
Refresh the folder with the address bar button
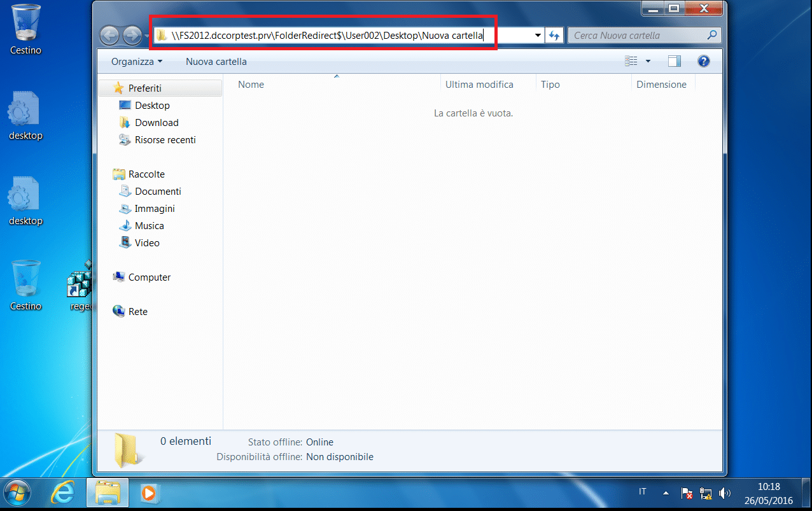pyautogui.click(x=554, y=36)
